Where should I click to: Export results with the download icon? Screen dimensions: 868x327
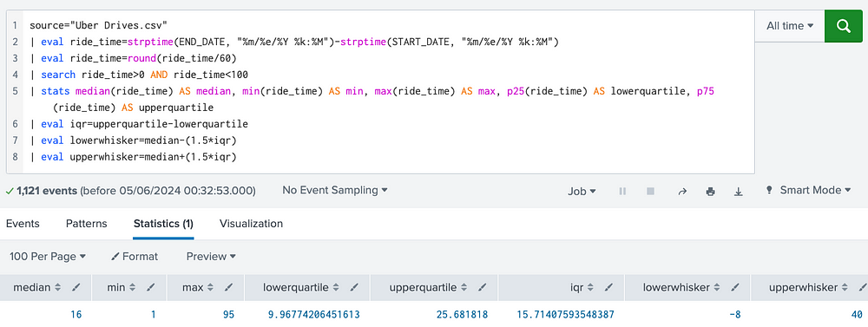point(738,191)
